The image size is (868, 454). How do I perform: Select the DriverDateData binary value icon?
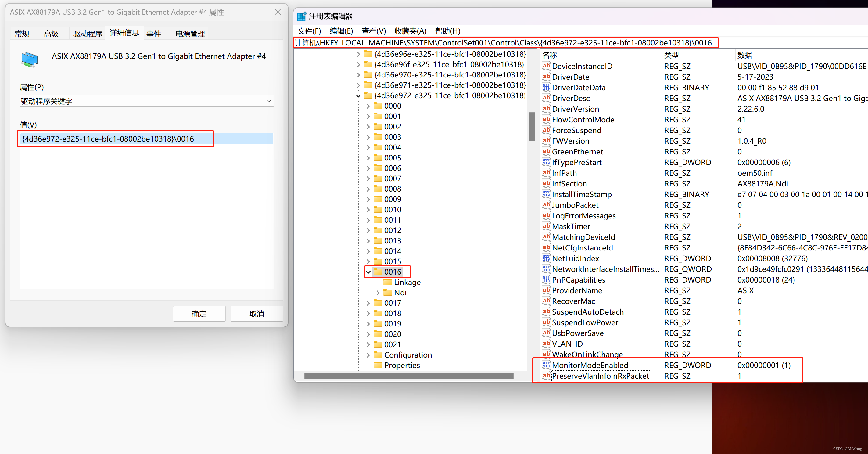coord(546,87)
